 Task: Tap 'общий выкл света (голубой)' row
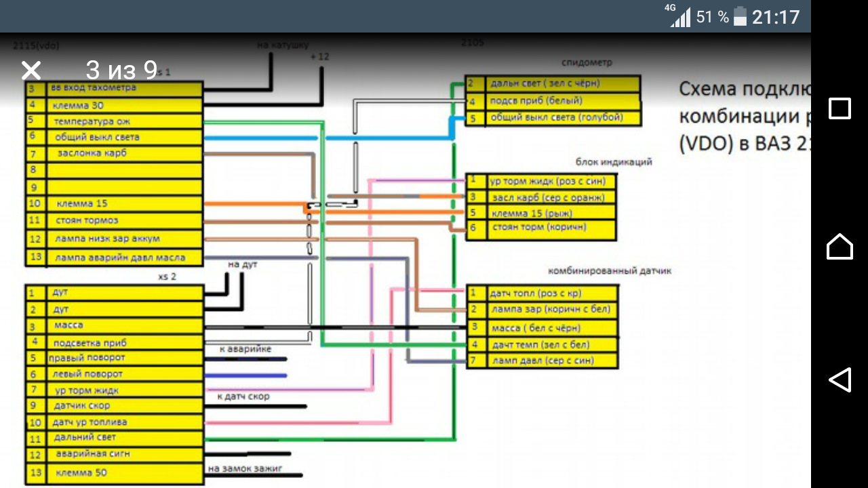click(x=553, y=118)
